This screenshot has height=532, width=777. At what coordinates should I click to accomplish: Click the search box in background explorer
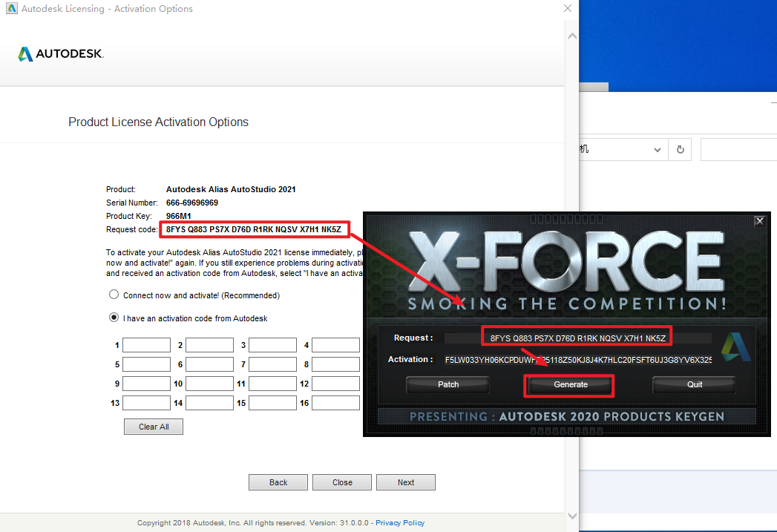point(739,150)
